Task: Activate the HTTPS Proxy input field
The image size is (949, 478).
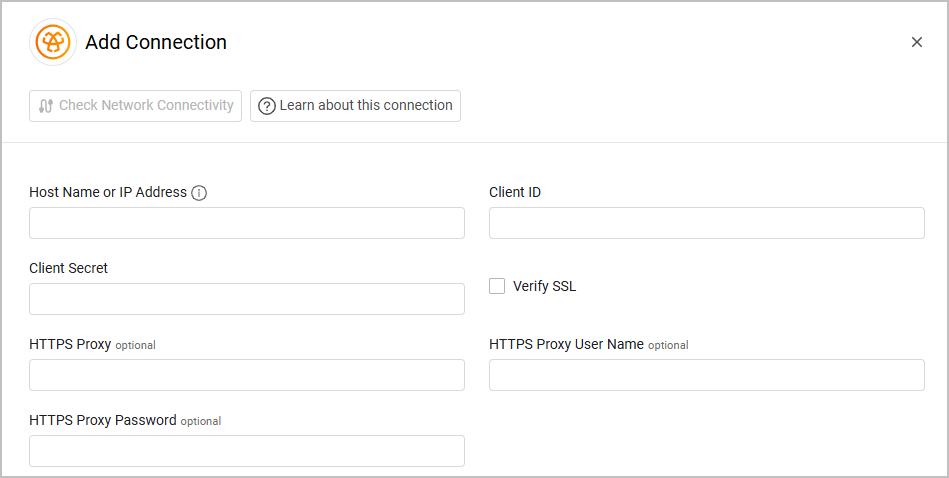Action: 247,375
